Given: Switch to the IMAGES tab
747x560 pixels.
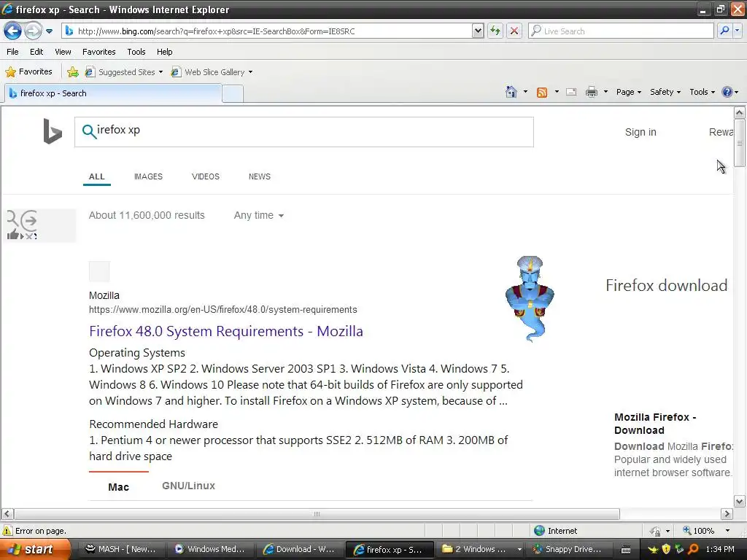Looking at the screenshot, I should (x=148, y=176).
